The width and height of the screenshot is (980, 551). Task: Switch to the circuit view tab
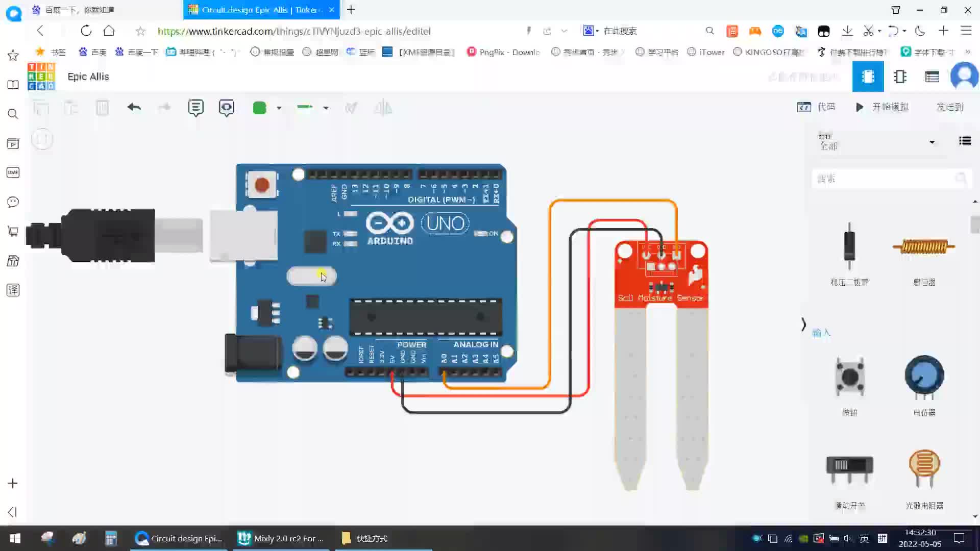868,77
